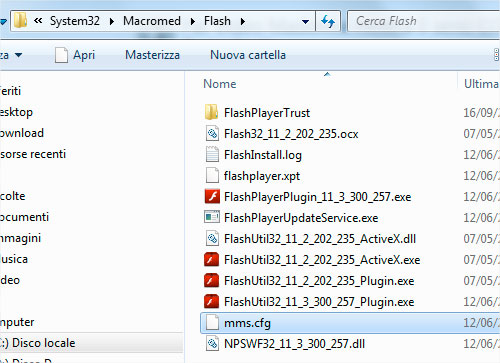This screenshot has width=500, height=363.
Task: Select the FlashInstall.log file name
Action: pyautogui.click(x=263, y=155)
